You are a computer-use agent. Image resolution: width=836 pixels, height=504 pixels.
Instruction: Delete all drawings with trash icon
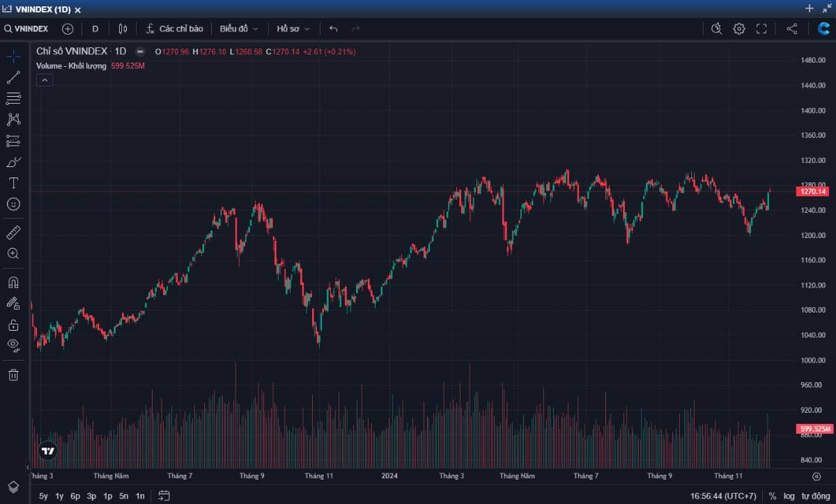13,375
